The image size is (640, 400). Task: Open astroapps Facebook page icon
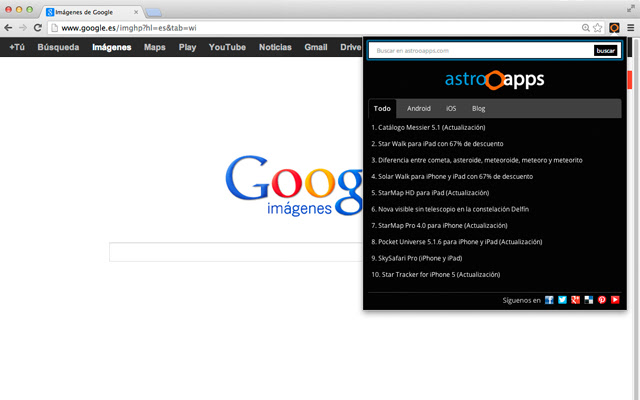549,300
